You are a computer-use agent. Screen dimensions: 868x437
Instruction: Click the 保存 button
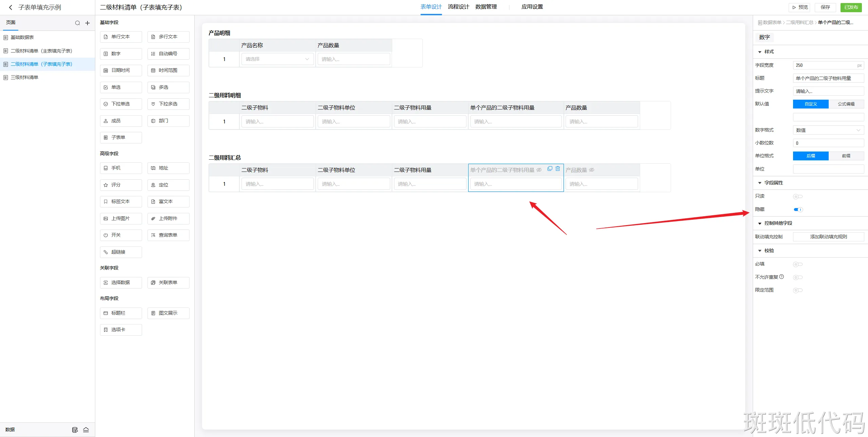coord(825,7)
